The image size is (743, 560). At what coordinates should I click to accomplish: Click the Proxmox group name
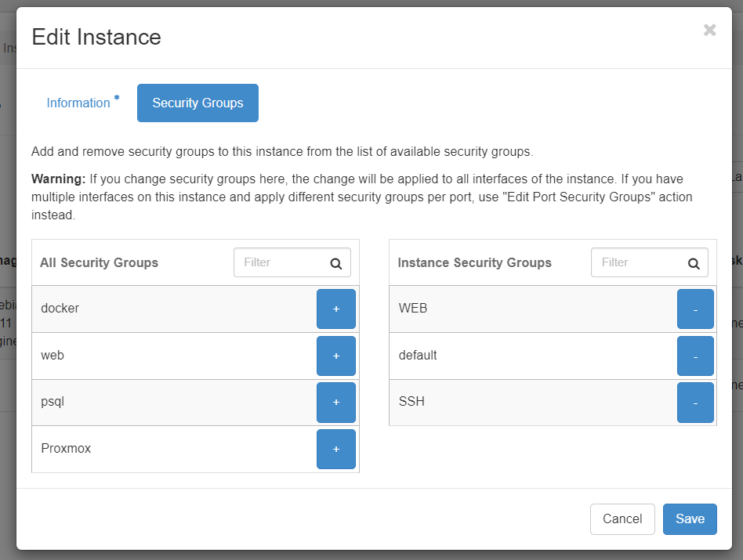coord(66,449)
